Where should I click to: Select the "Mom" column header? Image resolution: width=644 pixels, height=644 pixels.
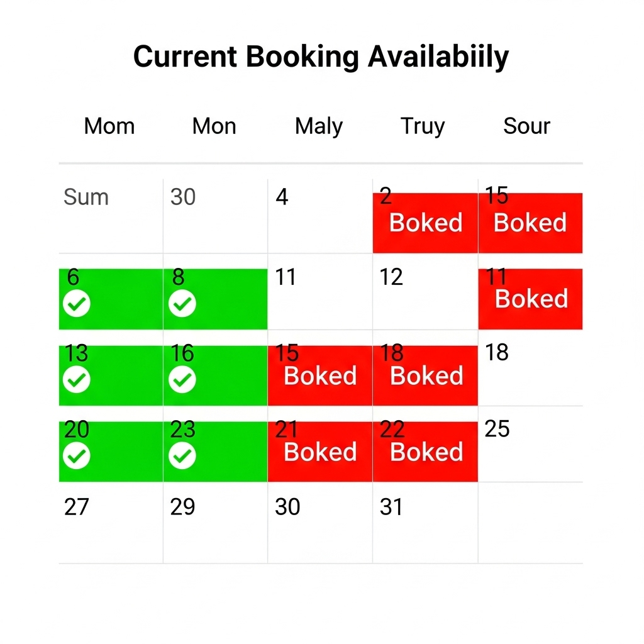pos(109,126)
